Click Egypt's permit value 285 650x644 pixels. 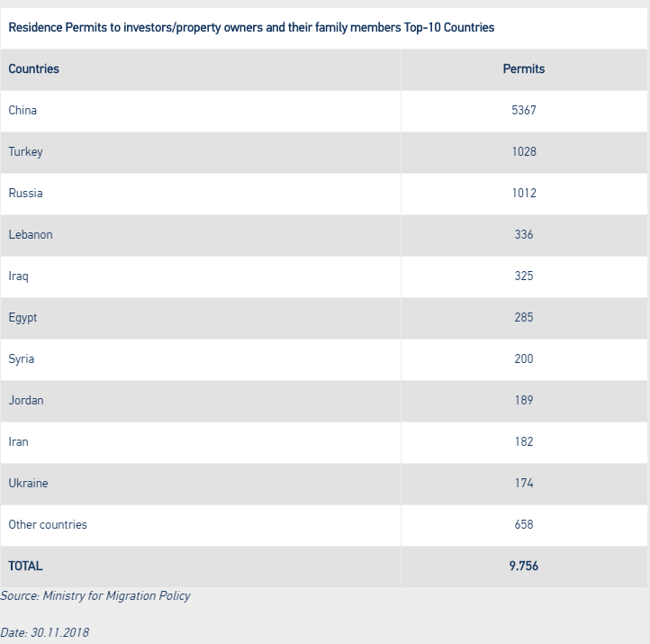523,317
